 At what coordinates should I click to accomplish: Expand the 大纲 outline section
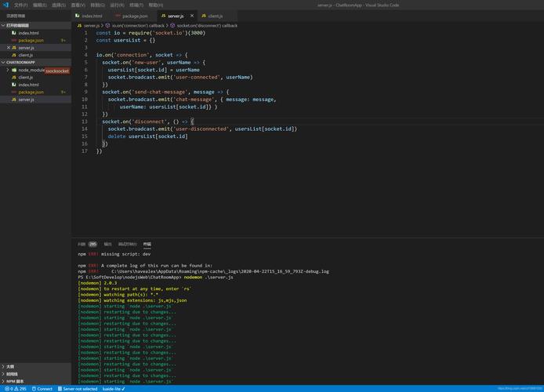[x=35, y=366]
